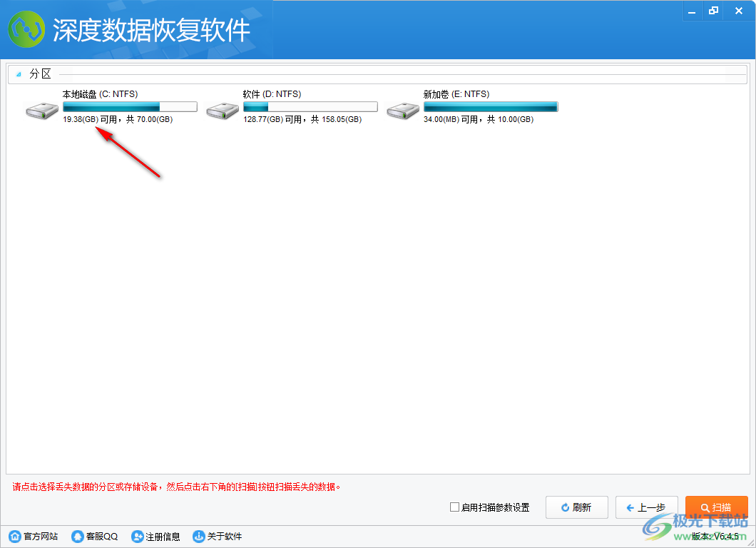Click the 官方网站 home icon
This screenshot has width=756, height=548.
(15, 536)
